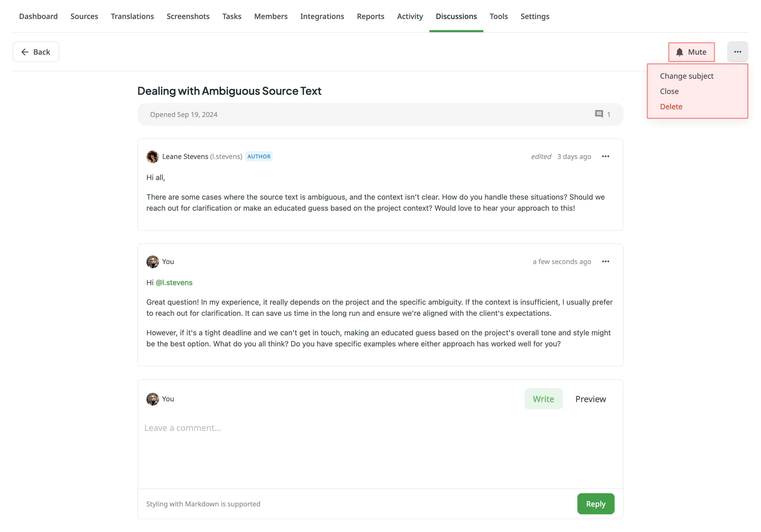Open Leane Stevens' comment actions menu
Viewport: 761px width, 532px height.
point(606,156)
